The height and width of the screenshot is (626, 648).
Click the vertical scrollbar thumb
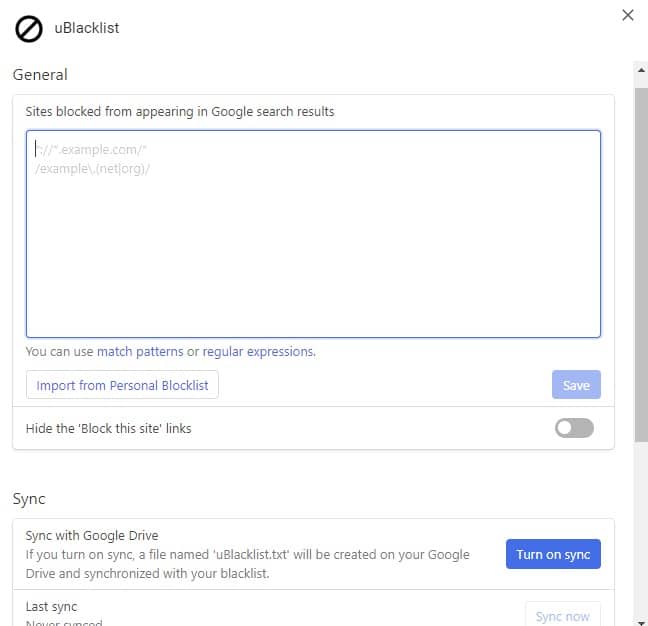tap(641, 260)
